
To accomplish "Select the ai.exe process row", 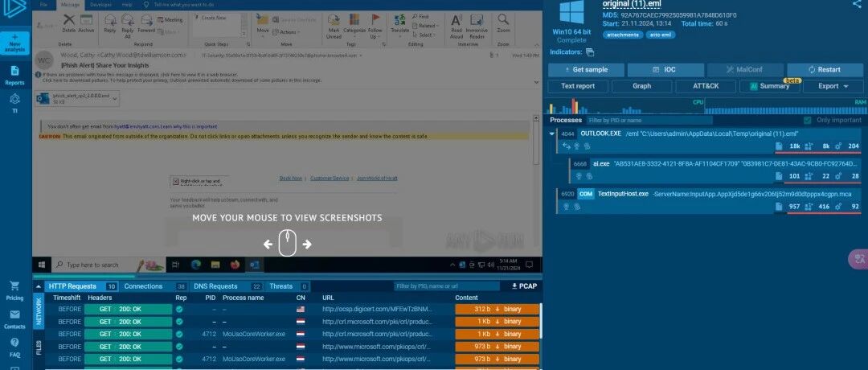I will tap(716, 170).
